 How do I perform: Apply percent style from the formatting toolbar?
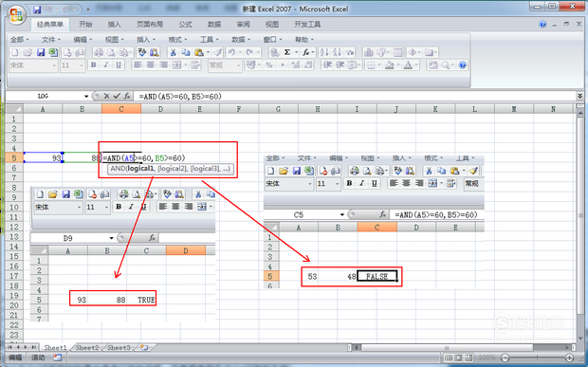[x=269, y=65]
